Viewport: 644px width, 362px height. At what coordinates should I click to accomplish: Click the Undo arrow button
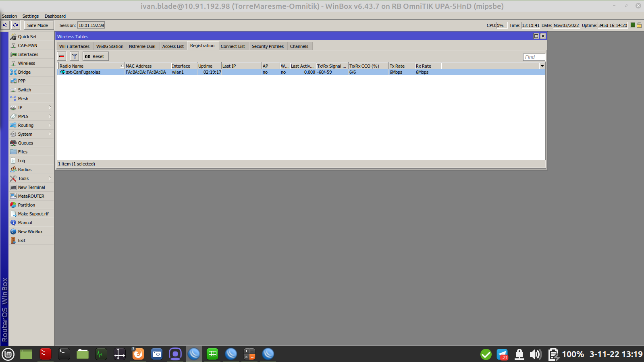click(x=5, y=25)
